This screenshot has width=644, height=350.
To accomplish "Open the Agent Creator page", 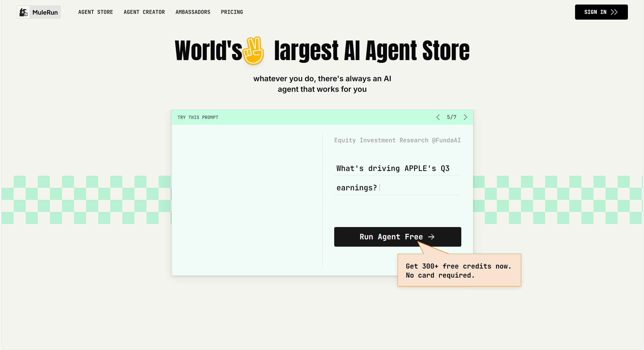I will pos(144,12).
